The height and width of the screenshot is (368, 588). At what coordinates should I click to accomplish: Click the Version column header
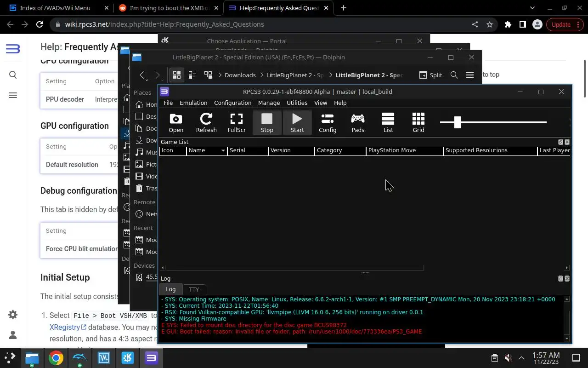pos(291,150)
